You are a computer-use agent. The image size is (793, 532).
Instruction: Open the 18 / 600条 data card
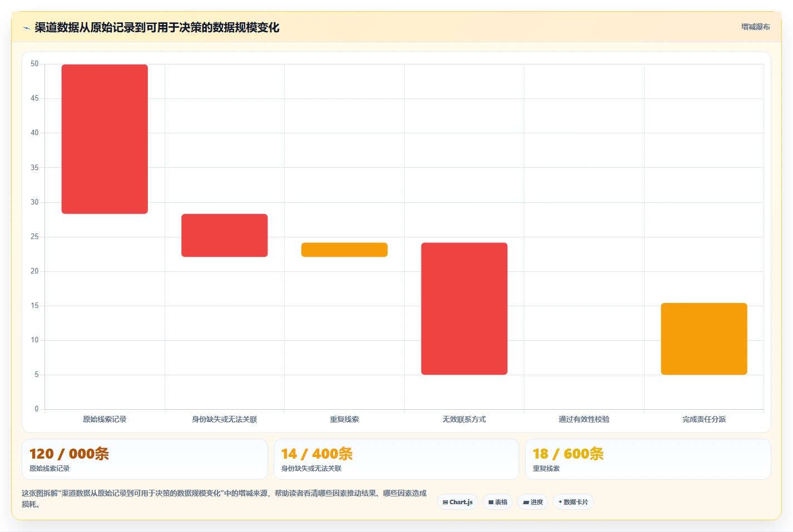[648, 459]
